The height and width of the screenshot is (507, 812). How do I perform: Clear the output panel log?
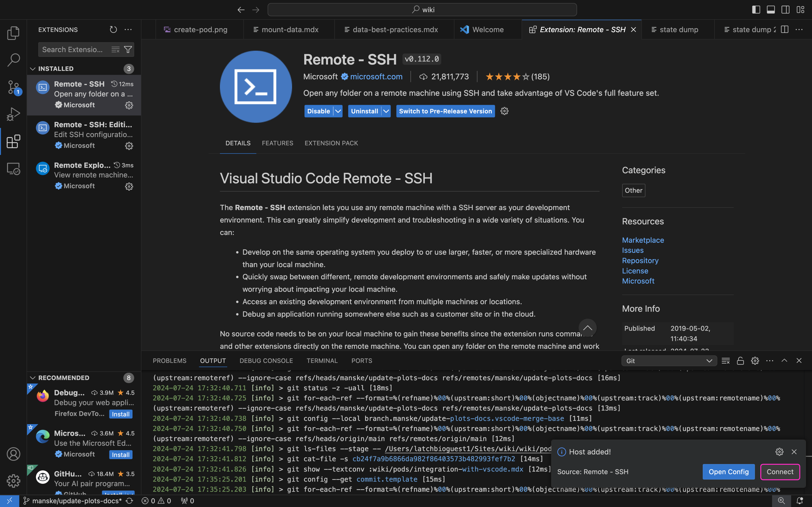(x=725, y=361)
